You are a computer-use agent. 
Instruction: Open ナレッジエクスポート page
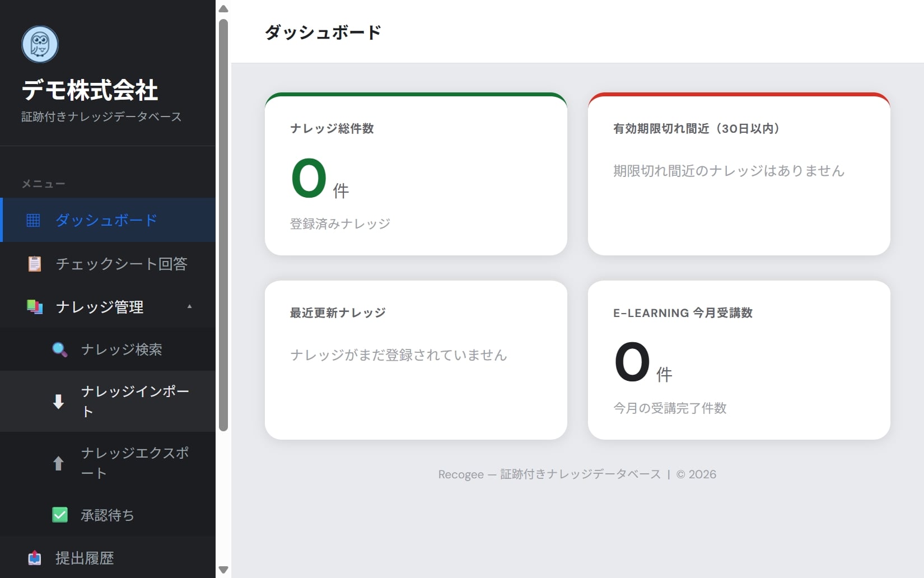[x=108, y=463]
